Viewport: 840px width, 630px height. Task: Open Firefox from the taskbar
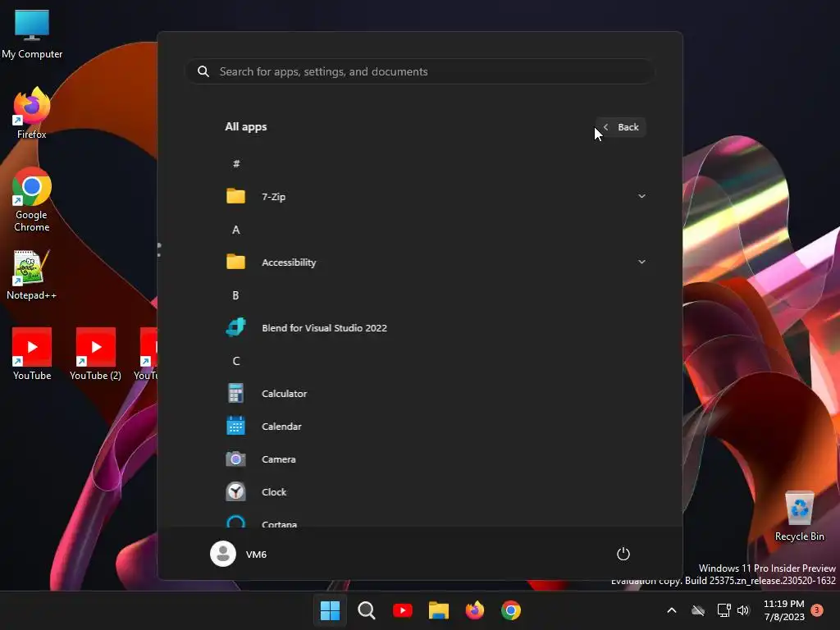tap(475, 610)
